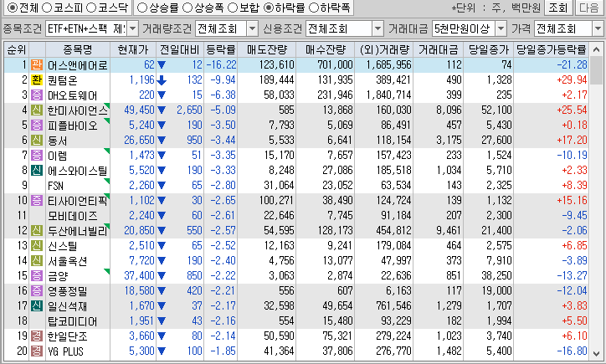This screenshot has height=364, width=606.
Task: Choose the 상승률 radio option
Action: pos(142,8)
